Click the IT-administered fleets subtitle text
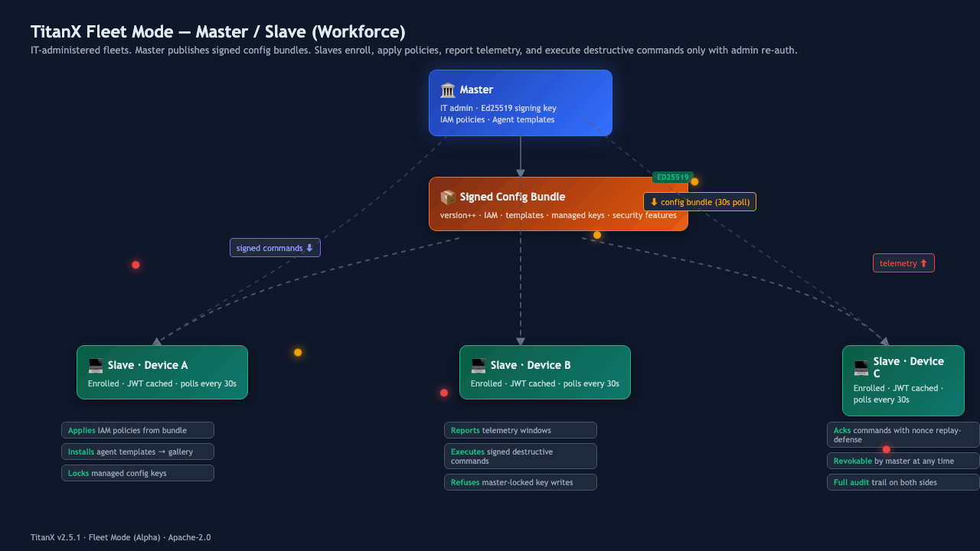This screenshot has width=980, height=551. coord(414,51)
